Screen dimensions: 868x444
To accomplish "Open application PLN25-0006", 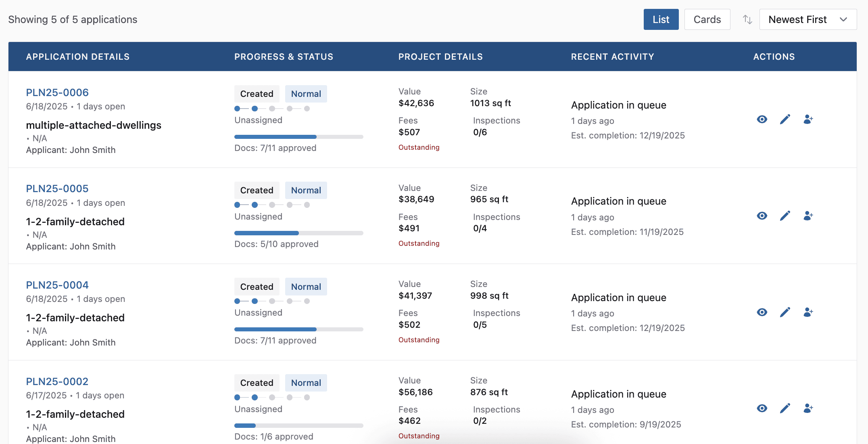I will pyautogui.click(x=57, y=92).
